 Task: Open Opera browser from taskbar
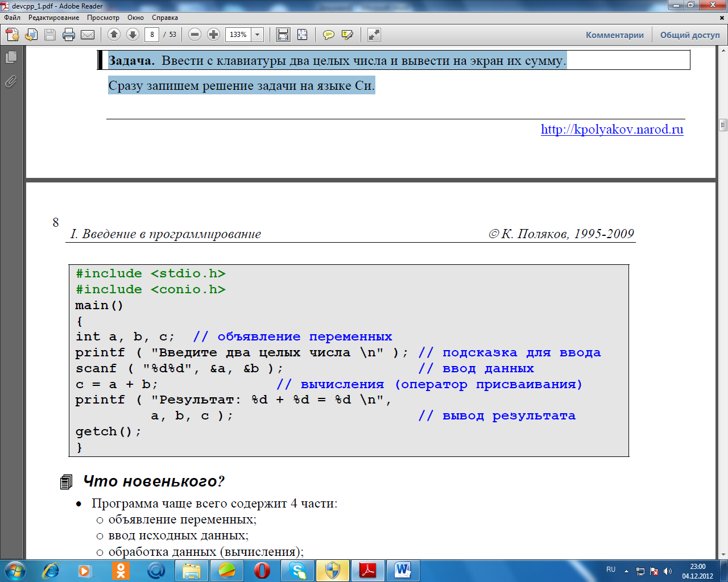[262, 570]
